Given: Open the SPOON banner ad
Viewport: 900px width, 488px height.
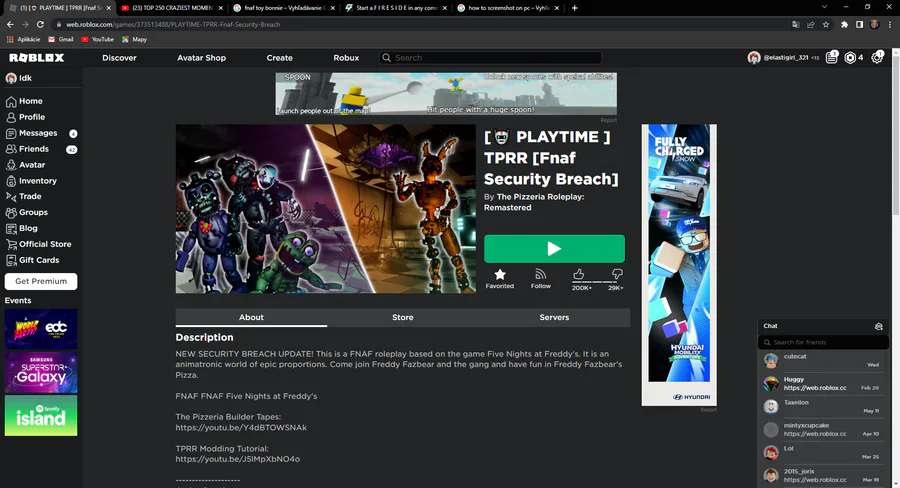Looking at the screenshot, I should (x=446, y=94).
